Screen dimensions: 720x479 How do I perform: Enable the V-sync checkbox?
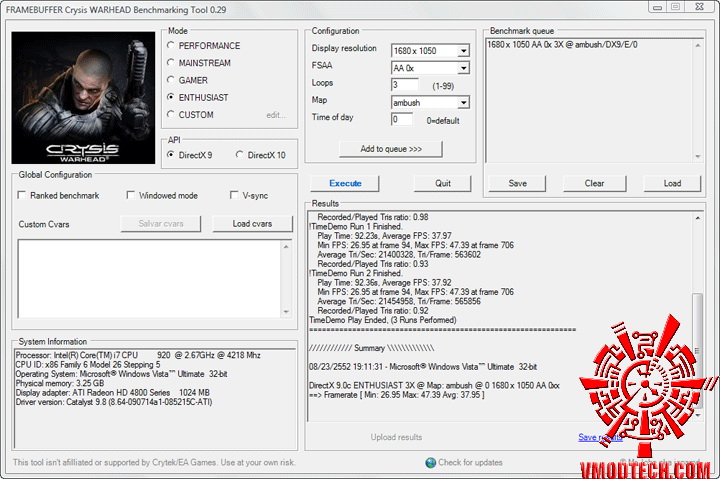pyautogui.click(x=234, y=195)
